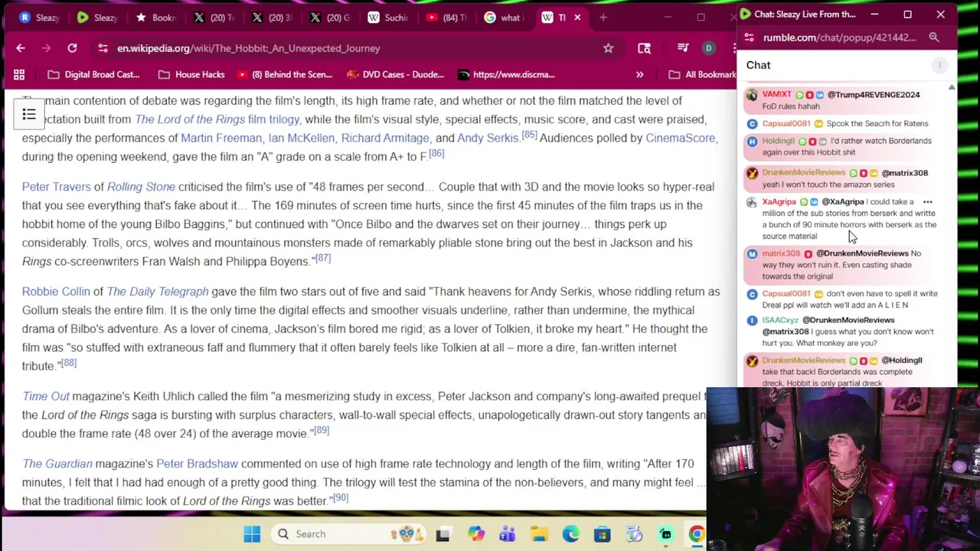Click the matrix308 username in chat
This screenshot has width=980, height=551.
click(x=781, y=253)
